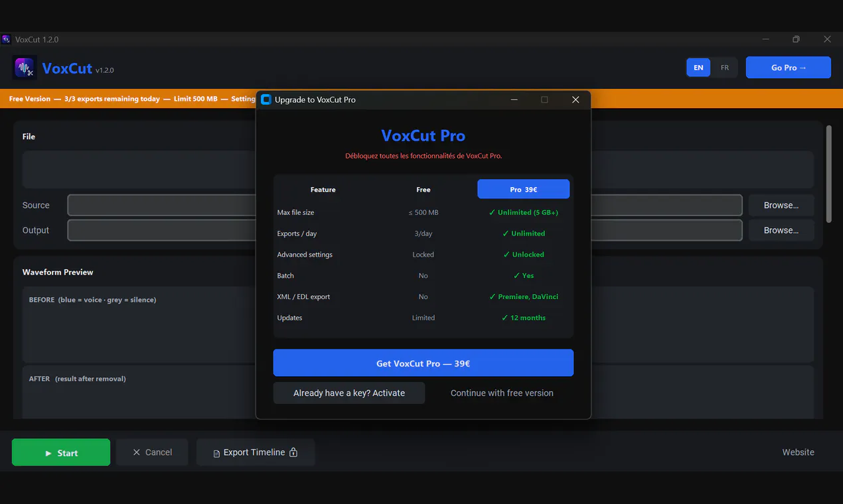
Task: Click the '3/day' free value
Action: (x=423, y=233)
